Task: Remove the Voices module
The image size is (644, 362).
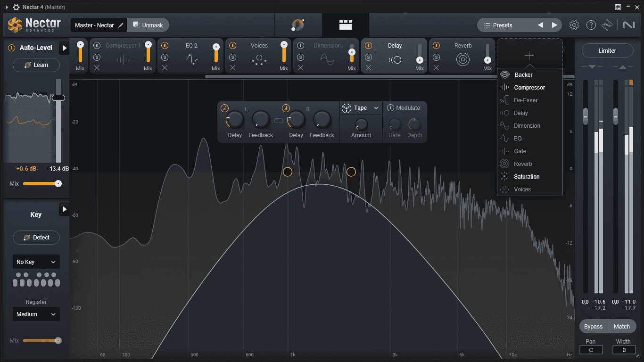Action: [x=232, y=68]
